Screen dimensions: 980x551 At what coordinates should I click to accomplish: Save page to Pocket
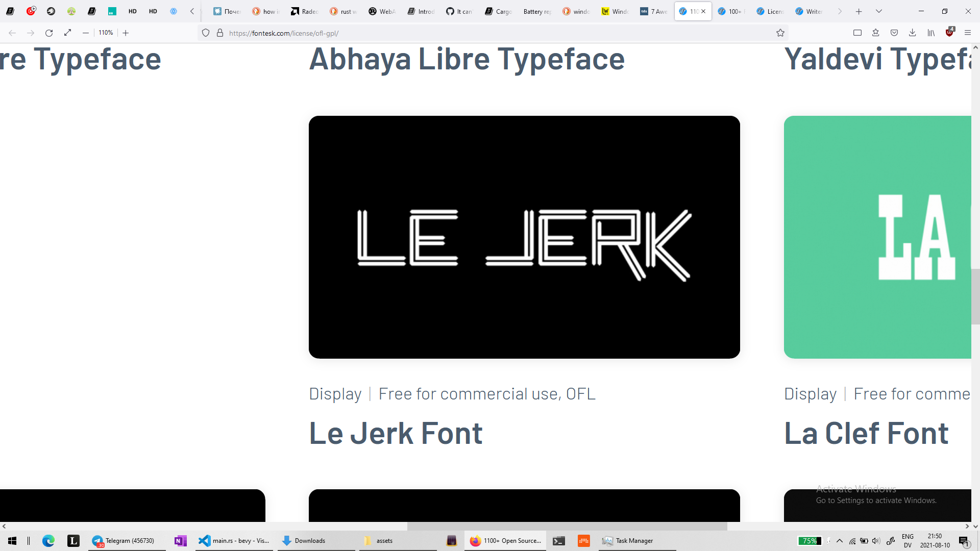pyautogui.click(x=894, y=33)
